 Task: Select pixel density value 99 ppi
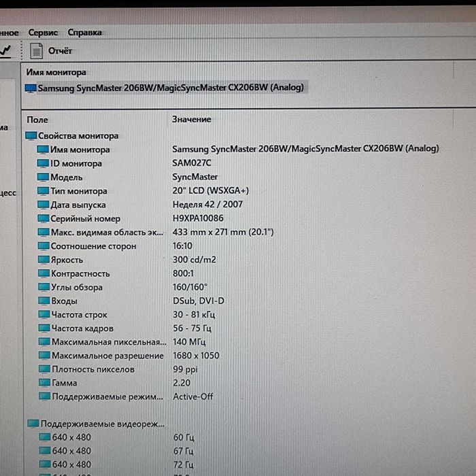185,369
